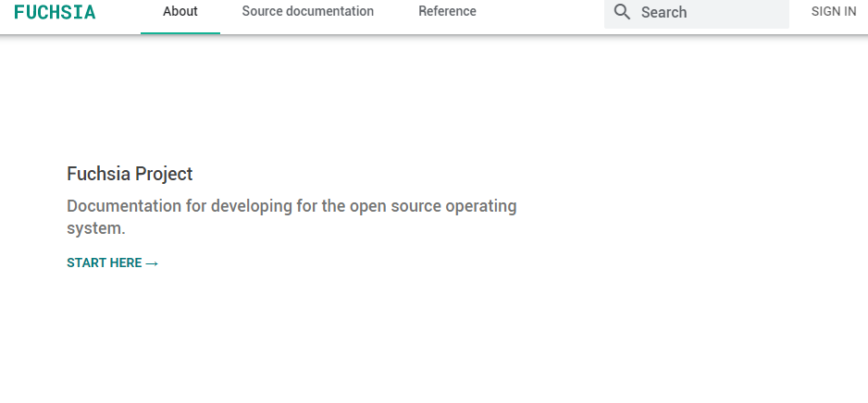
Task: Focus the Search input field
Action: 697,12
